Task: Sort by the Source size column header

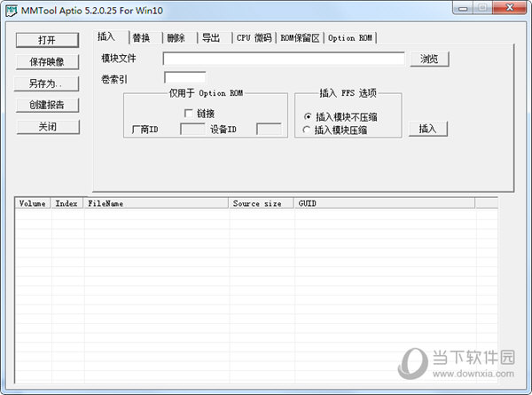Action: coord(261,203)
